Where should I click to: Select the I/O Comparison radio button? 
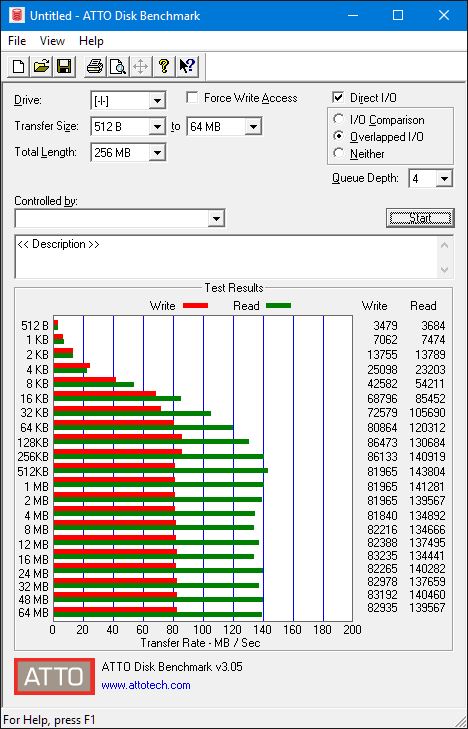click(339, 119)
